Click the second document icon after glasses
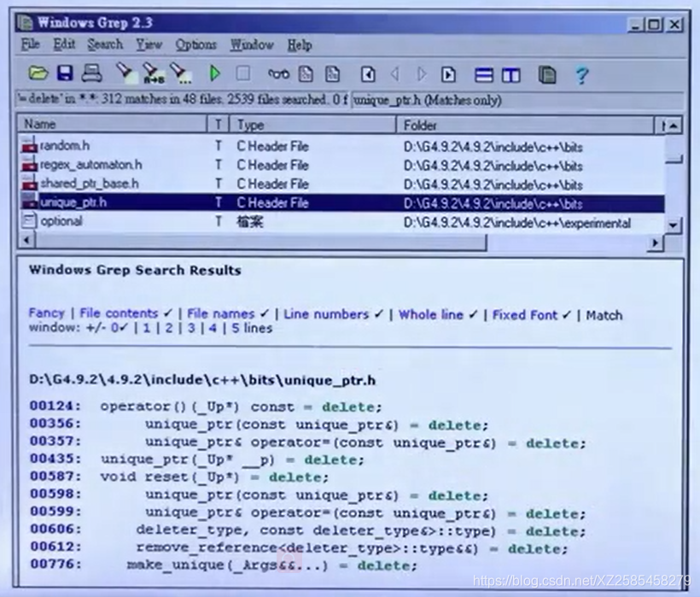Screen dimensions: 700x597 coord(332,74)
